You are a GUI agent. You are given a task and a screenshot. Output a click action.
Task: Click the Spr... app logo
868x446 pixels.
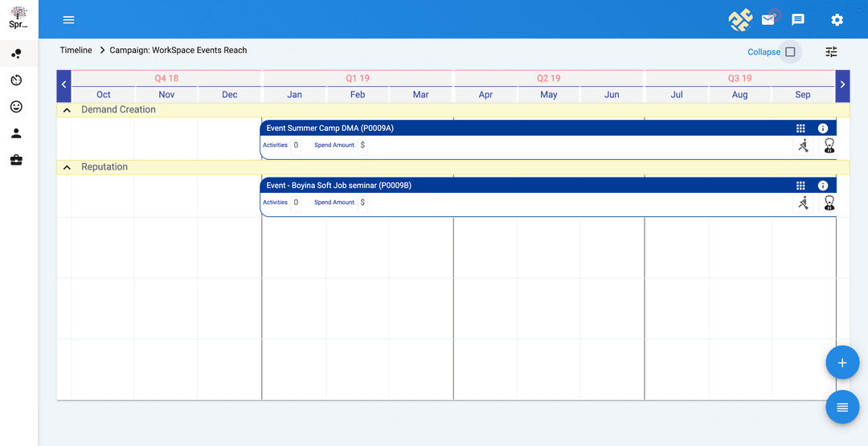(18, 17)
